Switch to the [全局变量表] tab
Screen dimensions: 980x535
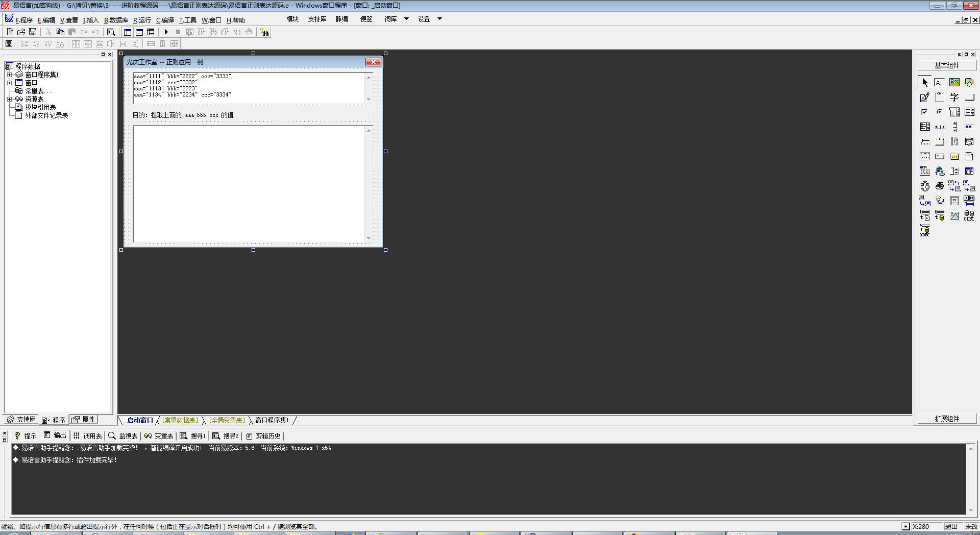pos(228,420)
